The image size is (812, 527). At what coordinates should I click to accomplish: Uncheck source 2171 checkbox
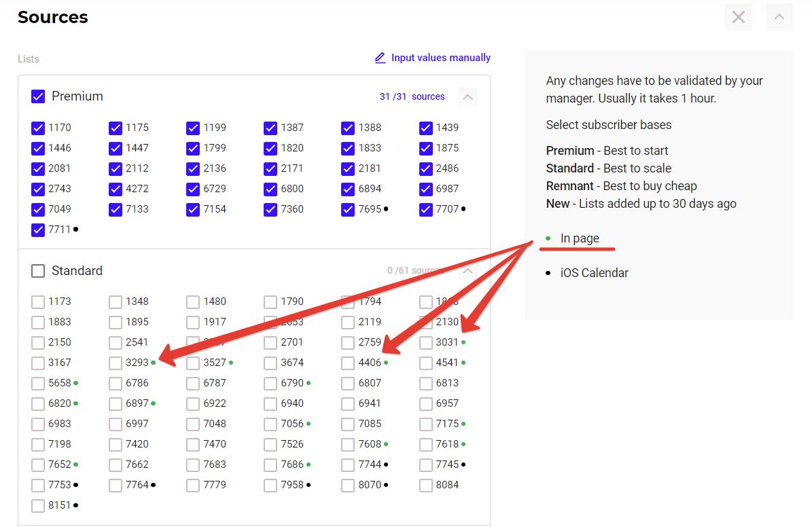pos(270,169)
